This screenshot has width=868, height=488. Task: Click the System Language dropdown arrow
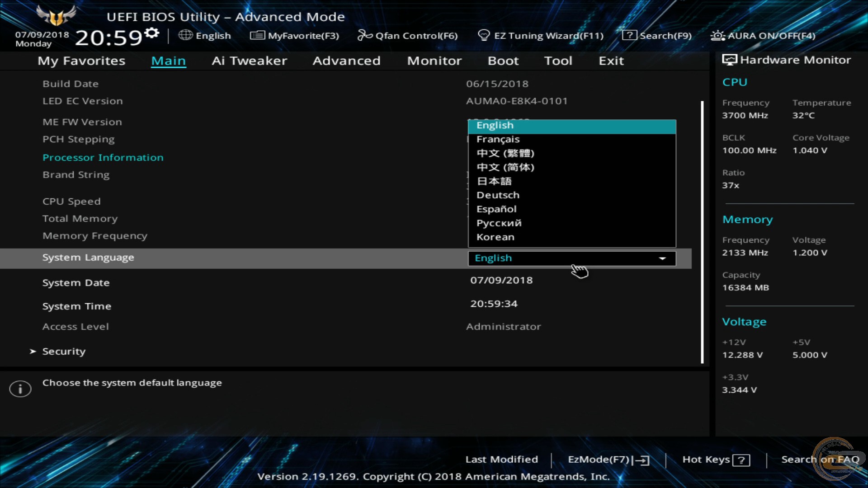662,258
